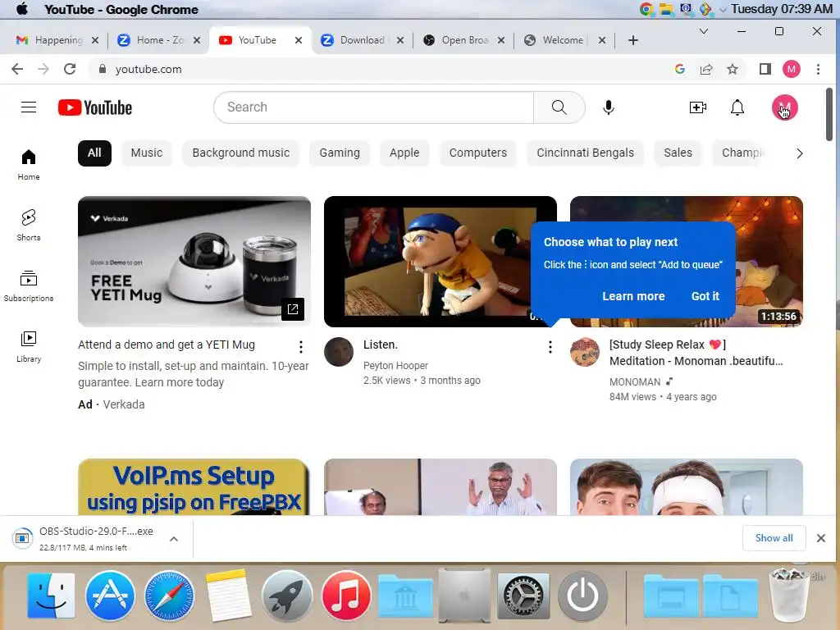Open the notifications bell
This screenshot has width=840, height=630.
[x=737, y=107]
